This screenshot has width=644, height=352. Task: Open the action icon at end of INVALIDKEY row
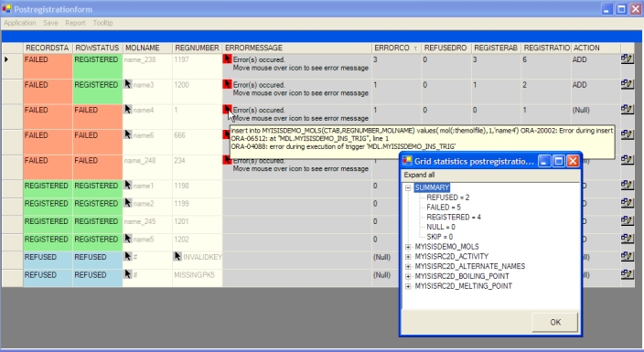pyautogui.click(x=627, y=256)
